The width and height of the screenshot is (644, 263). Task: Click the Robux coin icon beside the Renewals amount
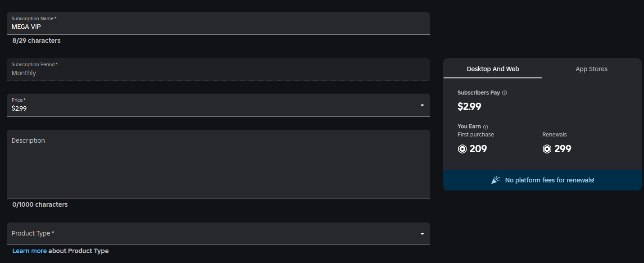click(x=547, y=149)
